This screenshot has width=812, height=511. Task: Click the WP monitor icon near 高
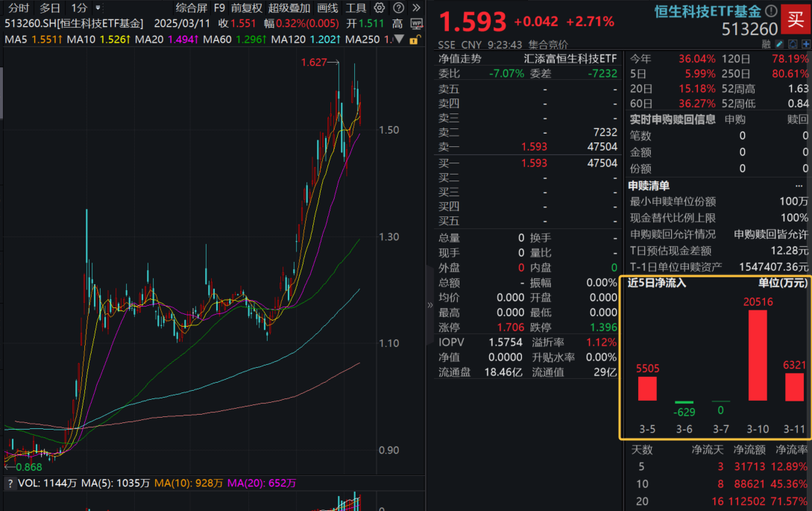[417, 24]
